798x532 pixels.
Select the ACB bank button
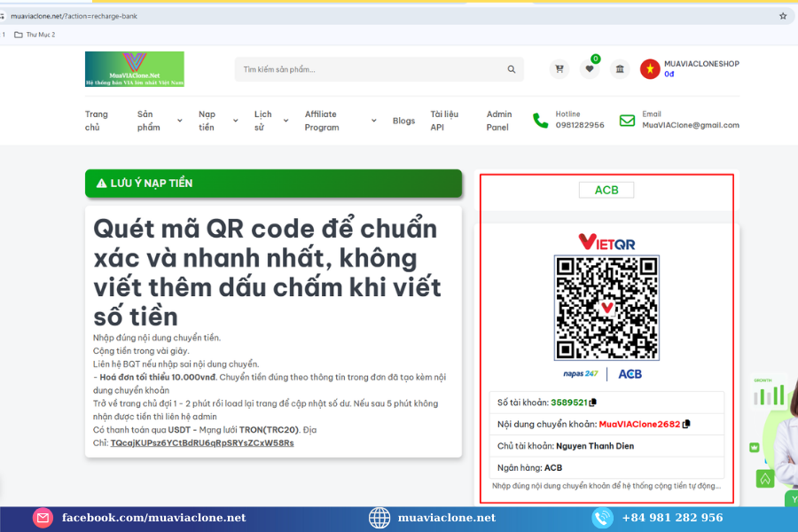[606, 190]
